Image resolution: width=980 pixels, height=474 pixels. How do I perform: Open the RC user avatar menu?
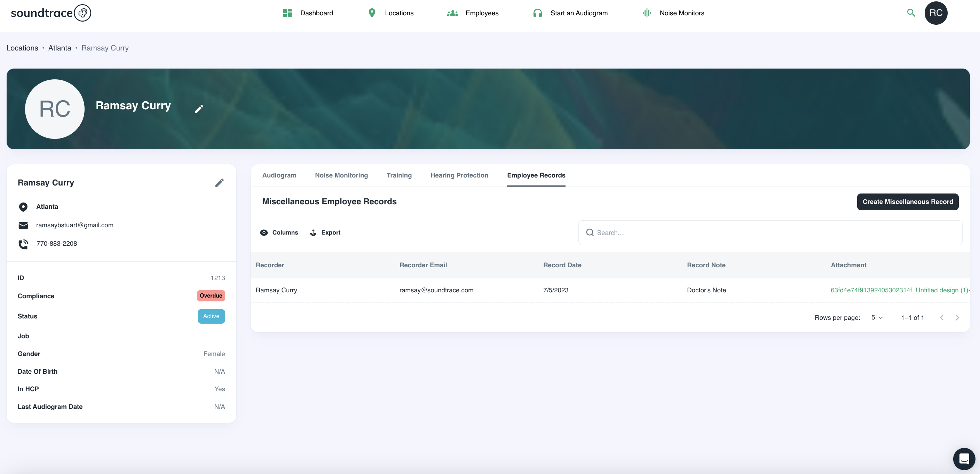[x=935, y=13]
